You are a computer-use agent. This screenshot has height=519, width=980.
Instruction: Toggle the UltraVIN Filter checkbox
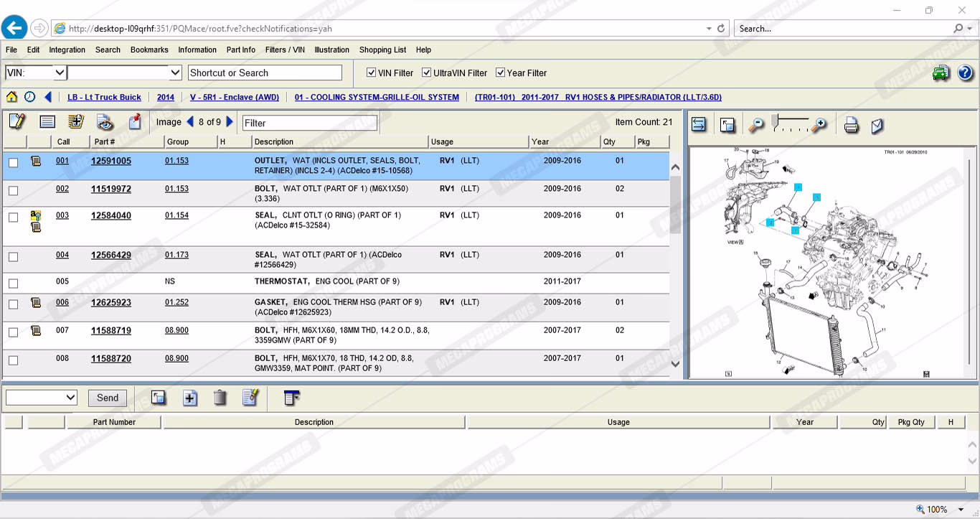tap(426, 73)
